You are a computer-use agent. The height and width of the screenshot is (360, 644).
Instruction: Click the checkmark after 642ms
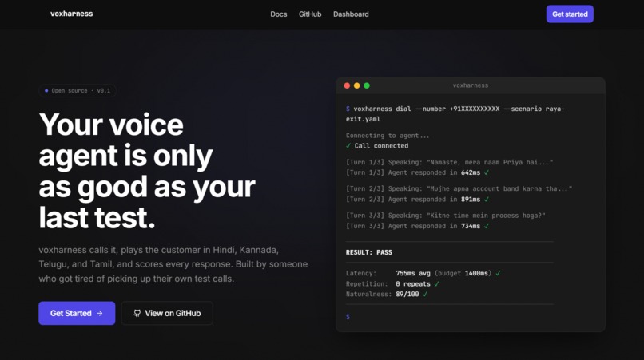coord(487,172)
